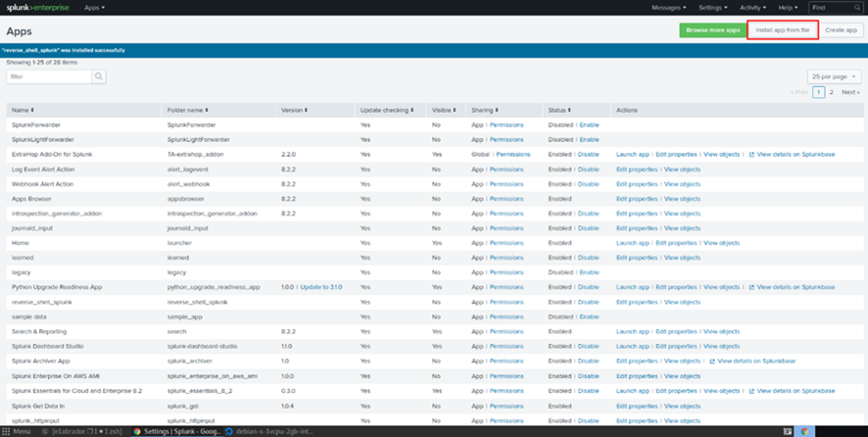This screenshot has width=868, height=437.
Task: Edit properties of reverse_shell_splunk
Action: [637, 303]
